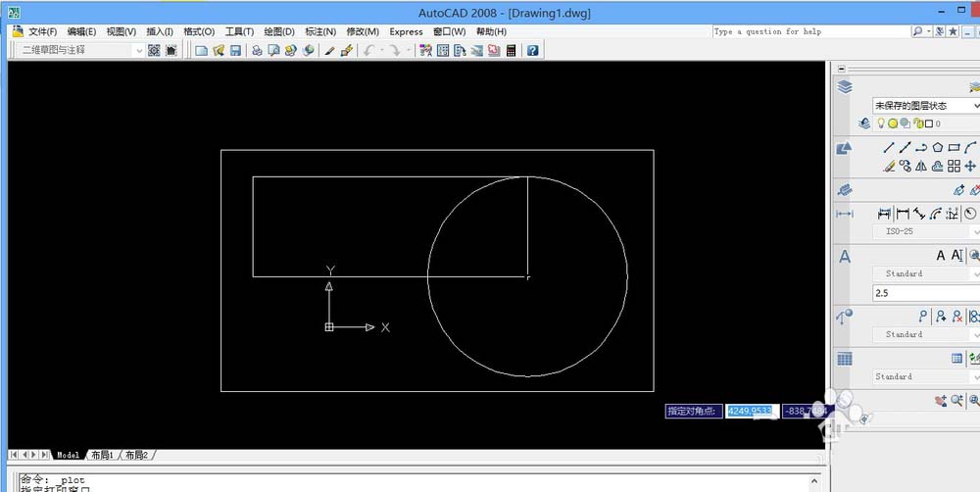Image resolution: width=980 pixels, height=492 pixels.
Task: Select the Move tool in dashboard
Action: 970,166
